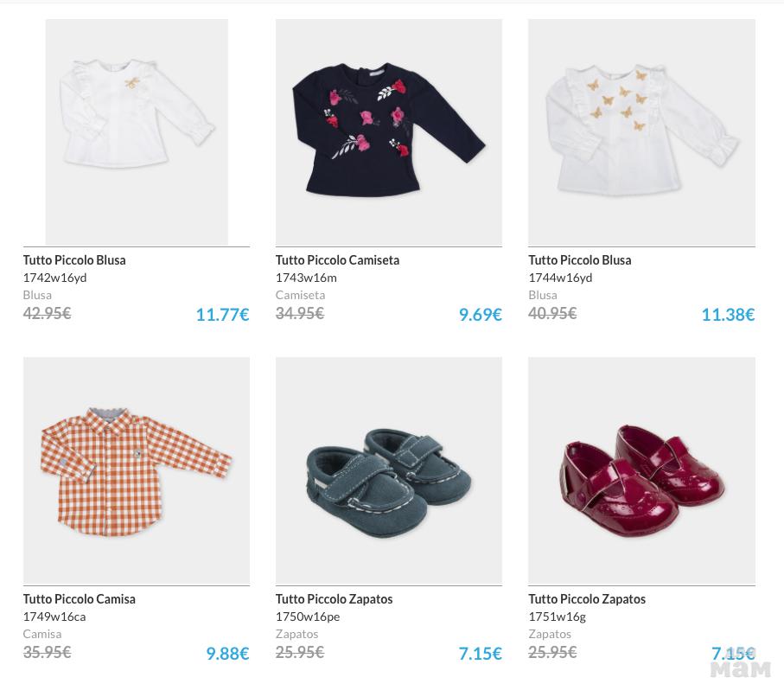Click Tutto Piccolo Zapatos title for 1750w16pe
Image resolution: width=784 pixels, height=690 pixels.
pyautogui.click(x=334, y=599)
